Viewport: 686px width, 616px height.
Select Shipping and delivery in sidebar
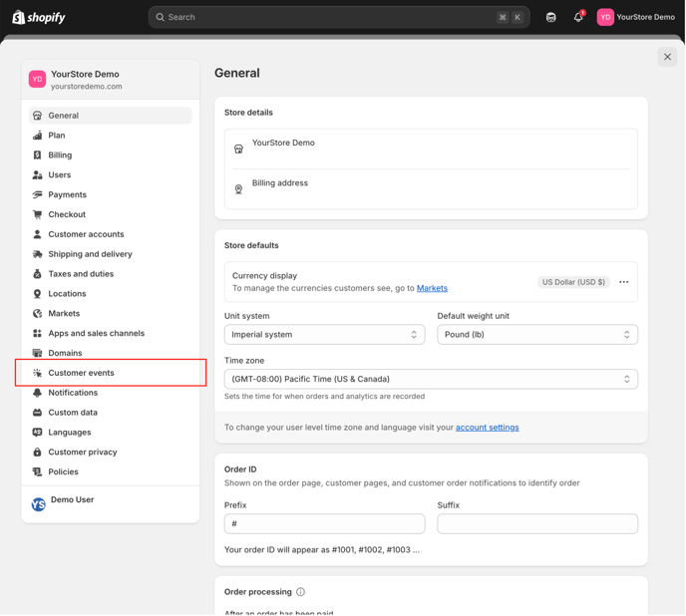(111, 254)
